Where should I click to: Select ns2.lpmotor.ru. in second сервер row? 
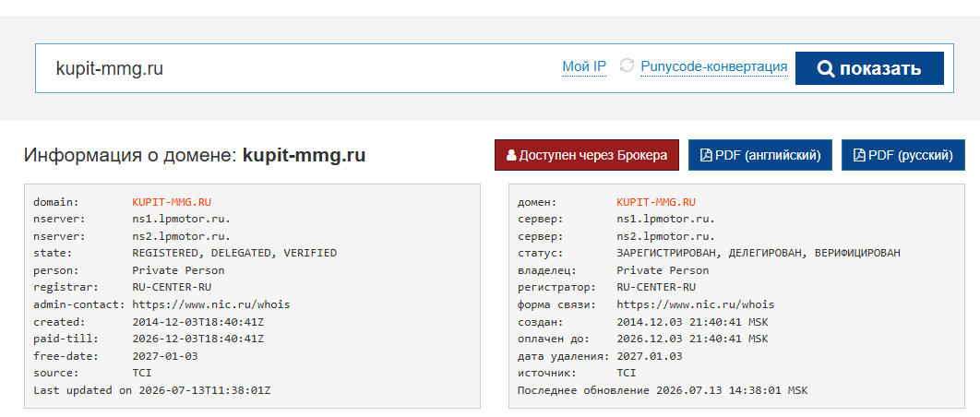[665, 236]
